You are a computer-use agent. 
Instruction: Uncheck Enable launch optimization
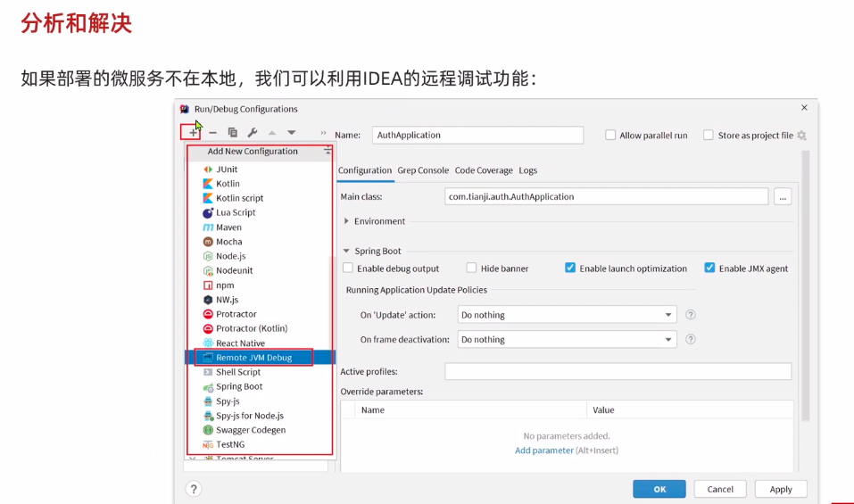coord(569,268)
